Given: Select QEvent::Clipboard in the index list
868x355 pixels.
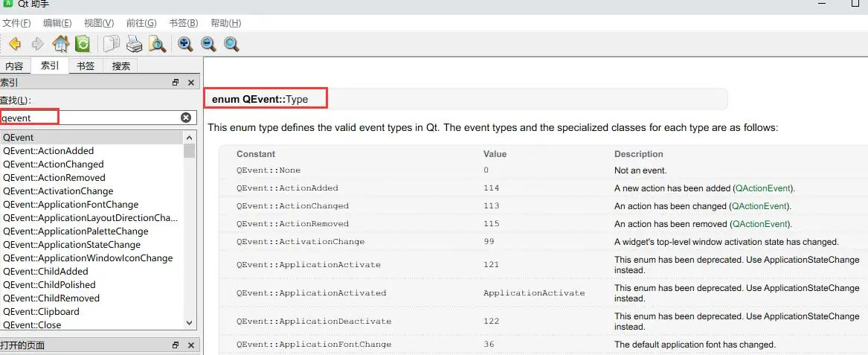Looking at the screenshot, I should [41, 312].
